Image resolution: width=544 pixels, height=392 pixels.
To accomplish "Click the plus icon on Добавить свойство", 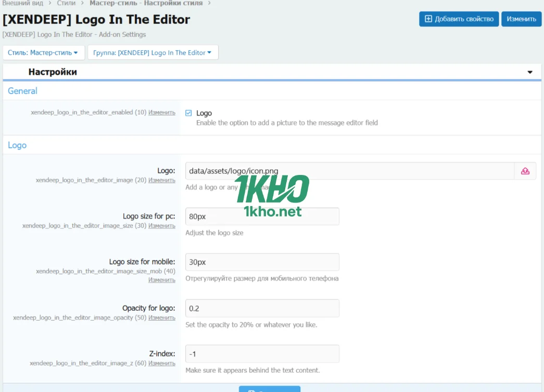I will tap(428, 19).
